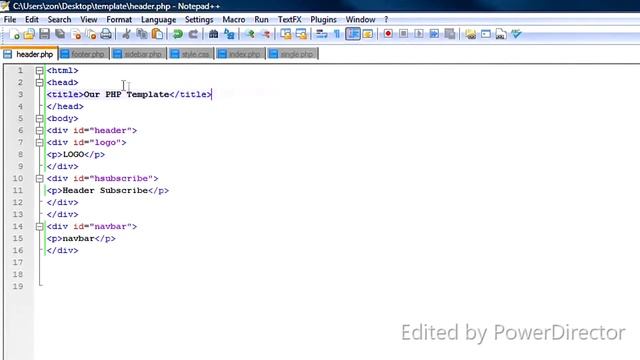Select the header.php tab

tap(29, 54)
